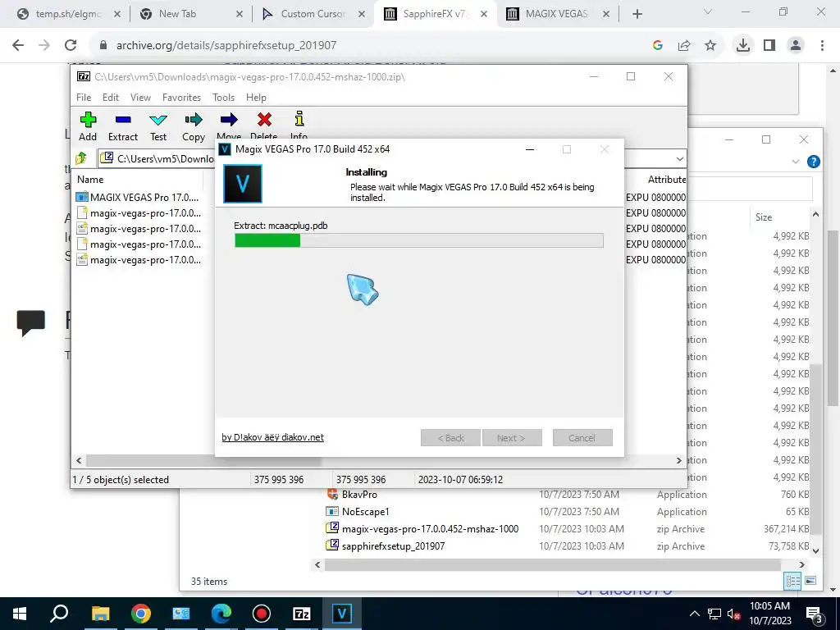Expand 7-Zip address path dropdown

[x=679, y=158]
